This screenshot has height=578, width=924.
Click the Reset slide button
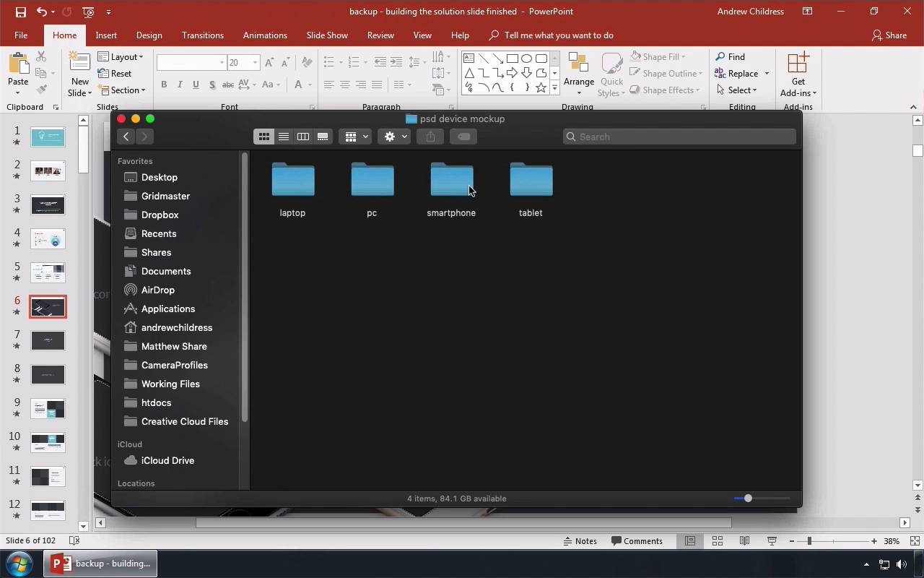[115, 74]
